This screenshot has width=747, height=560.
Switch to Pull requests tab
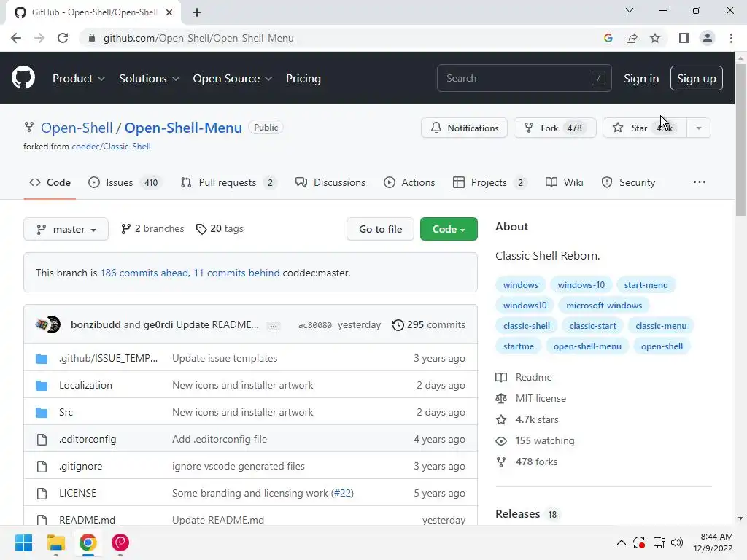228,182
